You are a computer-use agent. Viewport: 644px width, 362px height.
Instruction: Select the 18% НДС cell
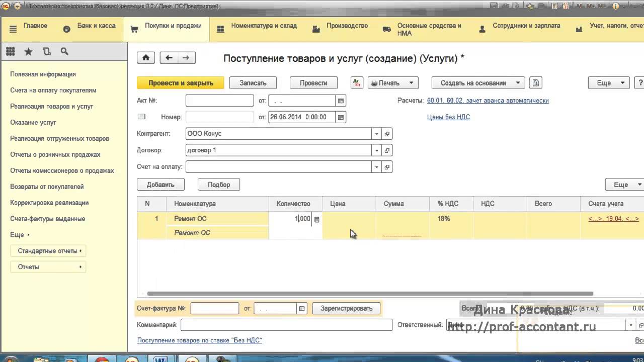[x=451, y=219]
